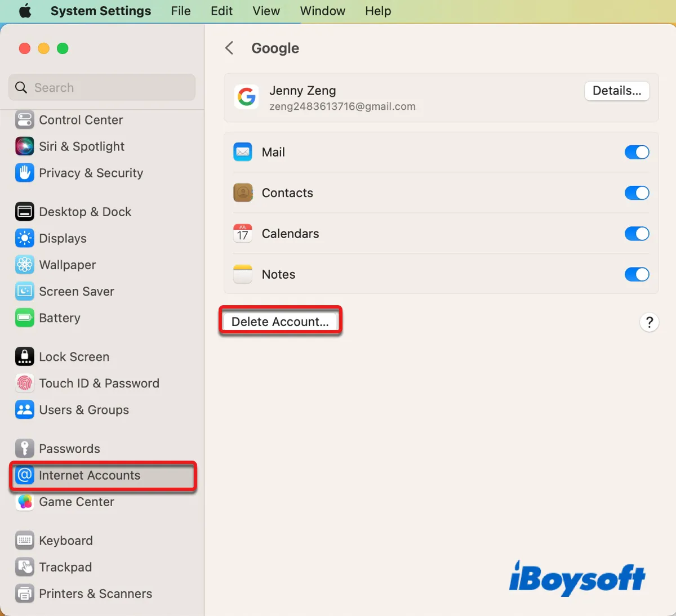The height and width of the screenshot is (616, 676).
Task: Click the Lock Screen padlock icon
Action: tap(24, 356)
